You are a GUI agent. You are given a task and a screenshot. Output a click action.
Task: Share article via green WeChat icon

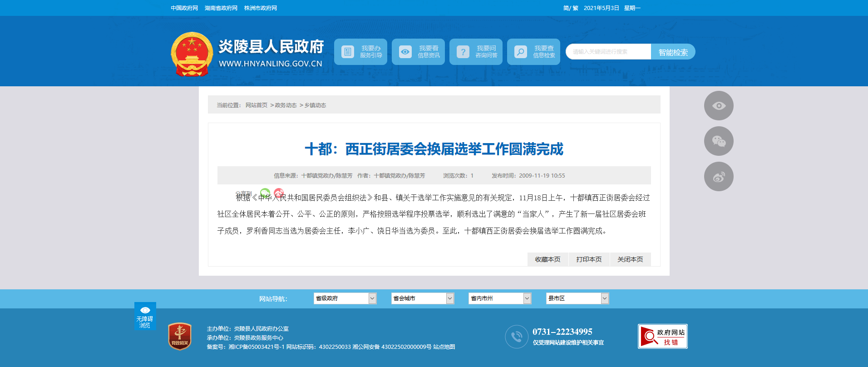tap(265, 193)
